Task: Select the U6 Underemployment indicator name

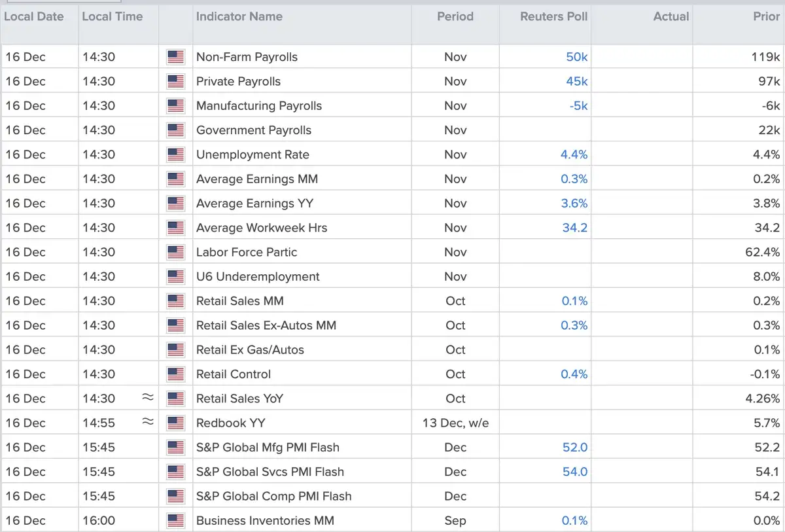Action: 258,276
